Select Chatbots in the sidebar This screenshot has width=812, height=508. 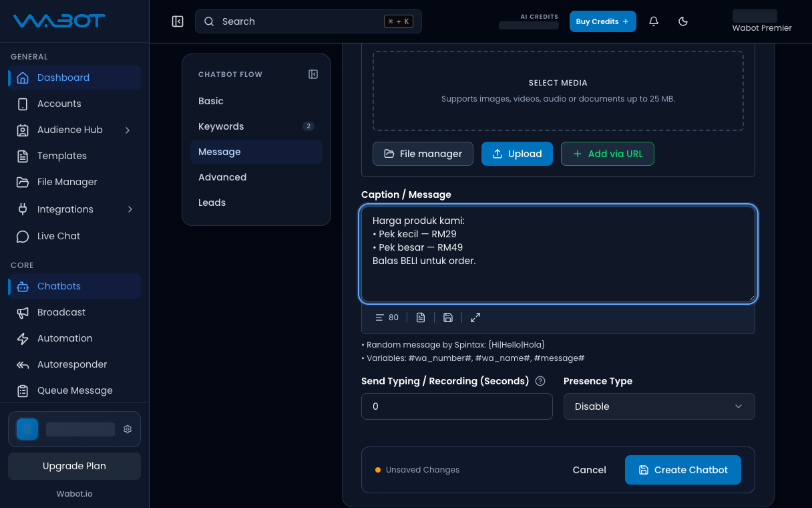tap(74, 286)
